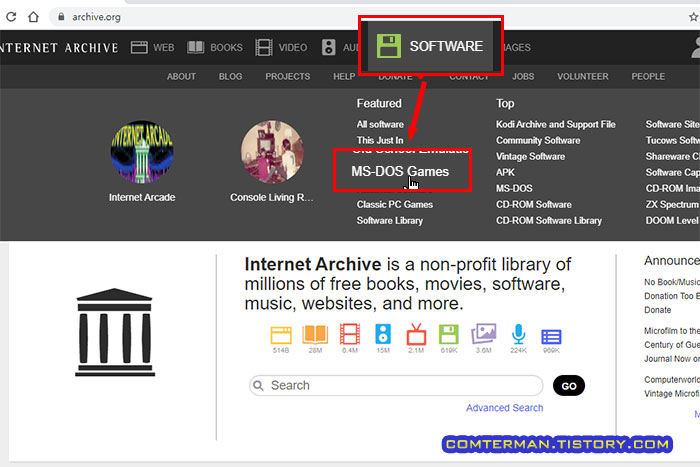Viewport: 700px width, 467px height.
Task: Bookmark this page with the star icon
Action: coord(693,17)
